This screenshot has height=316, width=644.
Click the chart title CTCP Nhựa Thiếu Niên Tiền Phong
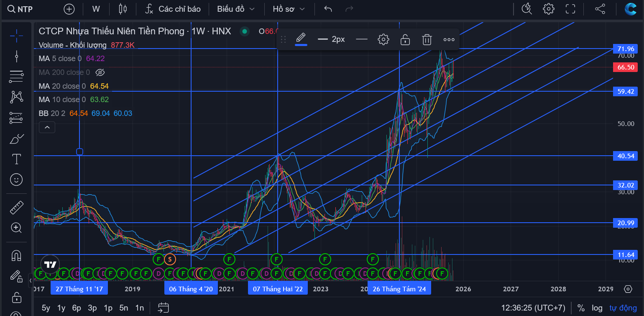click(111, 31)
